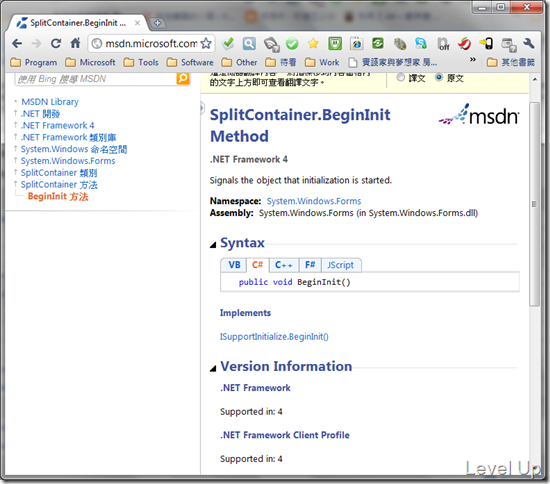The width and height of the screenshot is (550, 484).
Task: Open a new tab with plus button
Action: (x=157, y=23)
